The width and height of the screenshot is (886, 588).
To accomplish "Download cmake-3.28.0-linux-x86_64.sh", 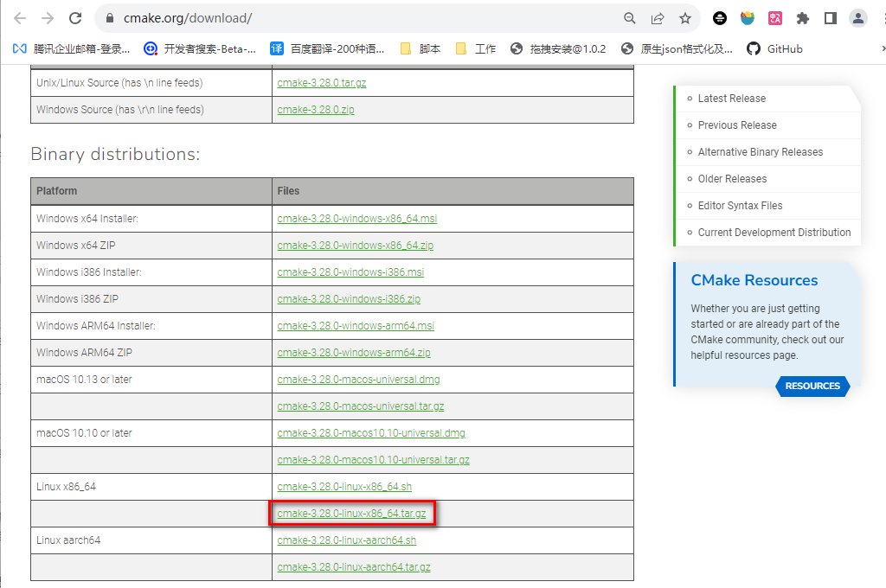I will (x=344, y=487).
